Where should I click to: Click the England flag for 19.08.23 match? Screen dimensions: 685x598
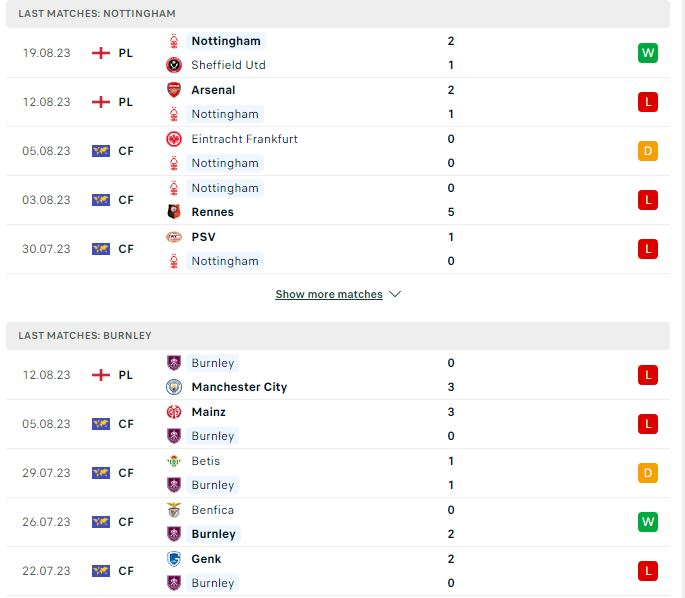(x=101, y=53)
